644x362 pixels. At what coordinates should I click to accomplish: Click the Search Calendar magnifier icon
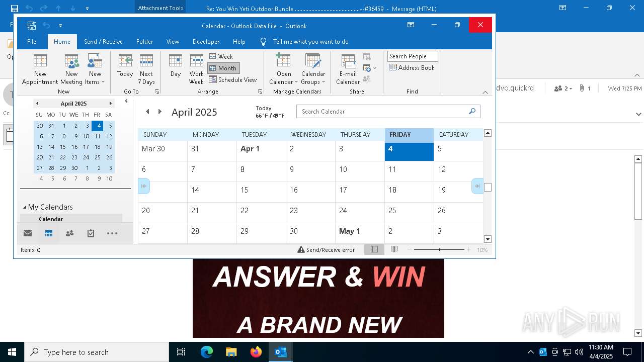pyautogui.click(x=472, y=112)
